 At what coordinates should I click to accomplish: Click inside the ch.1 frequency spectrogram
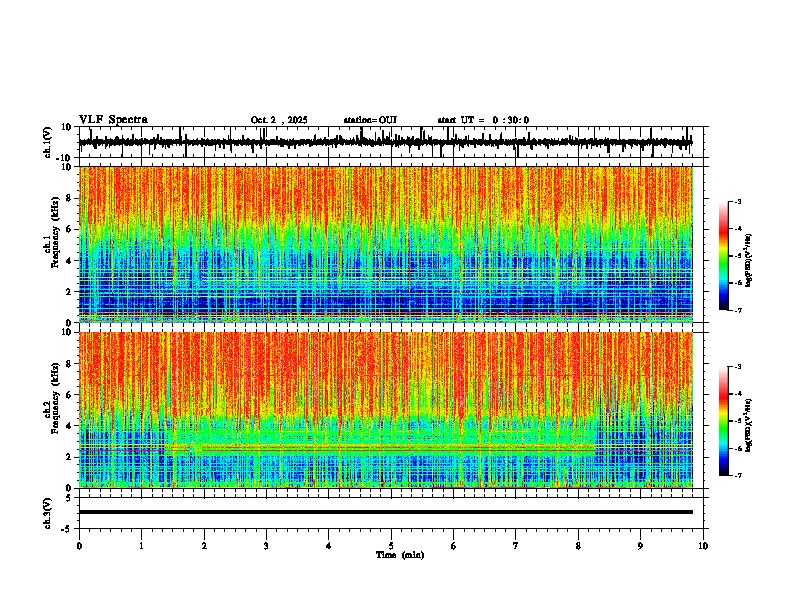(x=385, y=244)
